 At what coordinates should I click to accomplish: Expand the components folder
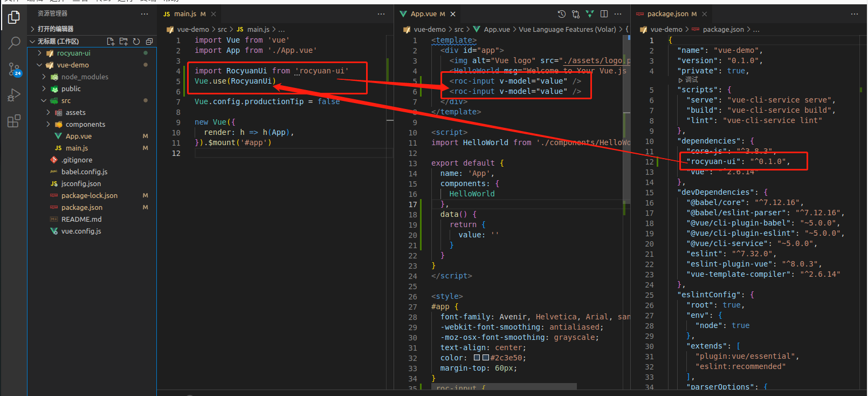pos(92,125)
